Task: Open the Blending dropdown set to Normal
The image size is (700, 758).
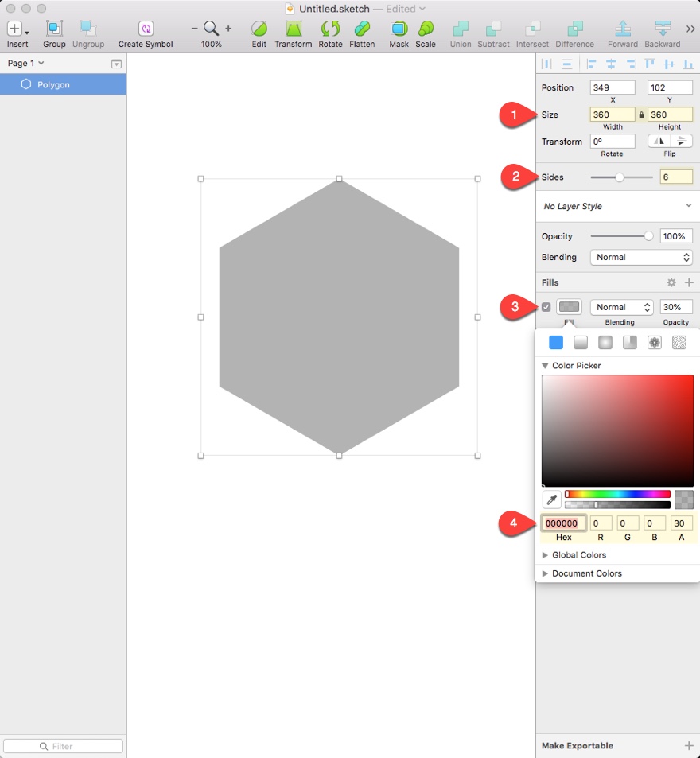Action: pyautogui.click(x=641, y=257)
